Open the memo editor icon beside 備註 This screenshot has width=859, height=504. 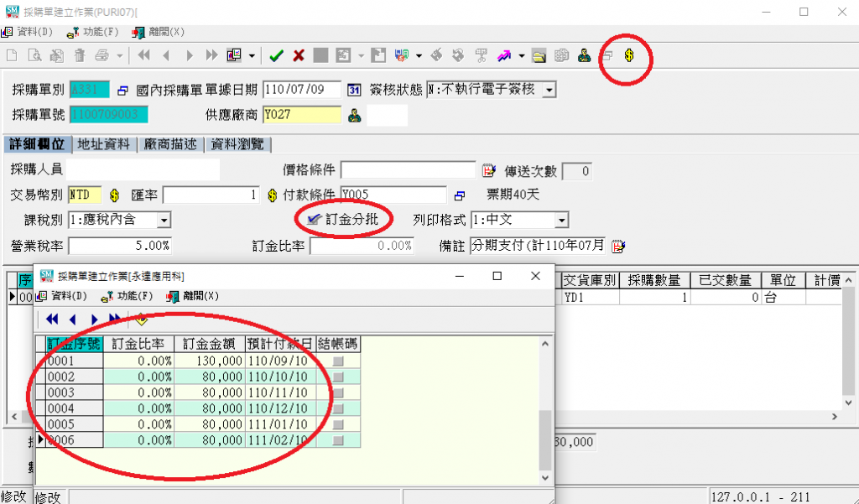click(x=618, y=246)
